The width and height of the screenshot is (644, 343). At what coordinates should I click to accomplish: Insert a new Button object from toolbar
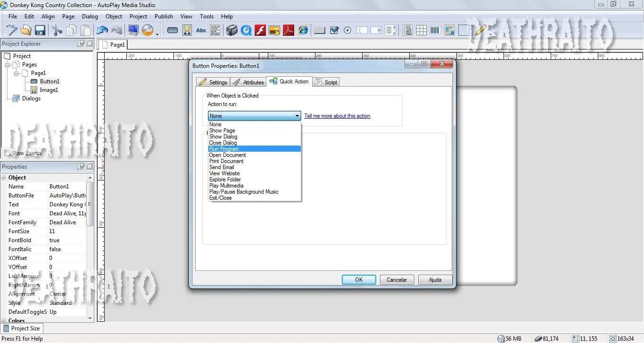(173, 31)
